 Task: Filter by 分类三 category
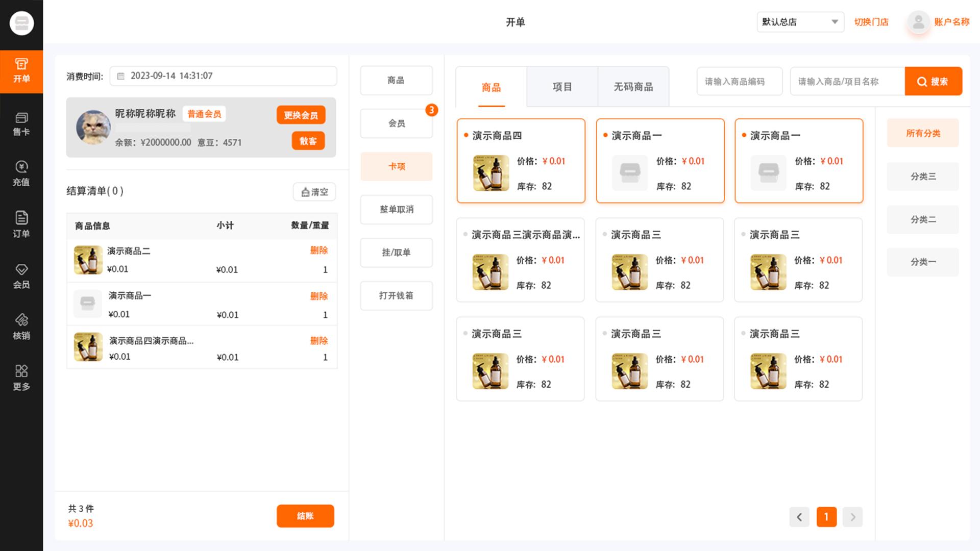point(922,177)
